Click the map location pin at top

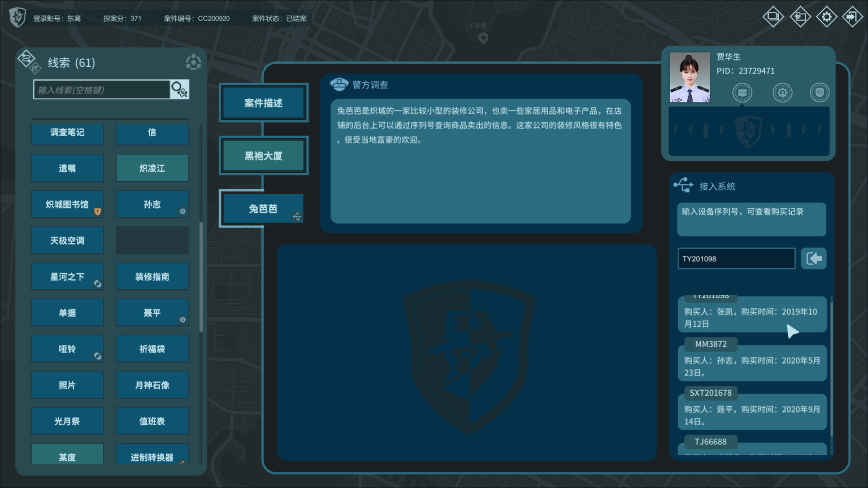coord(483,38)
